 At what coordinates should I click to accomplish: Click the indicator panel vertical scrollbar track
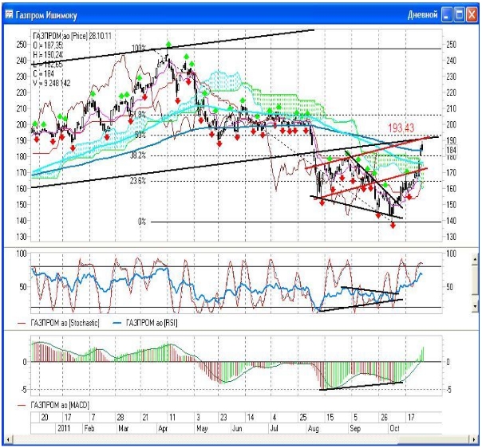[475, 282]
